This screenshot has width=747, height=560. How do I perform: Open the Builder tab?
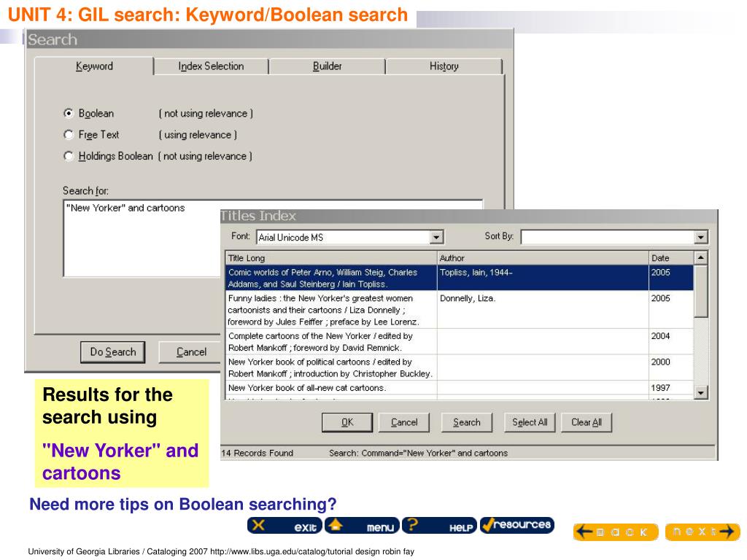click(327, 66)
